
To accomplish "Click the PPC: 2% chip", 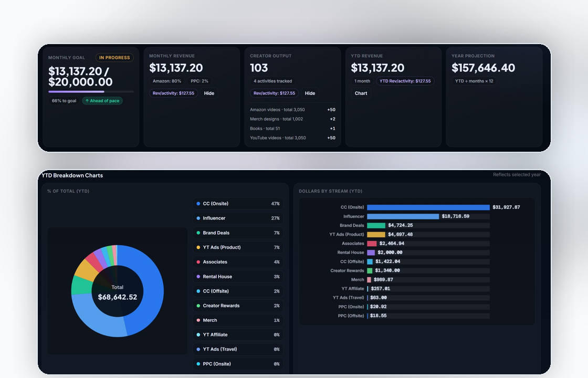I will (x=199, y=81).
